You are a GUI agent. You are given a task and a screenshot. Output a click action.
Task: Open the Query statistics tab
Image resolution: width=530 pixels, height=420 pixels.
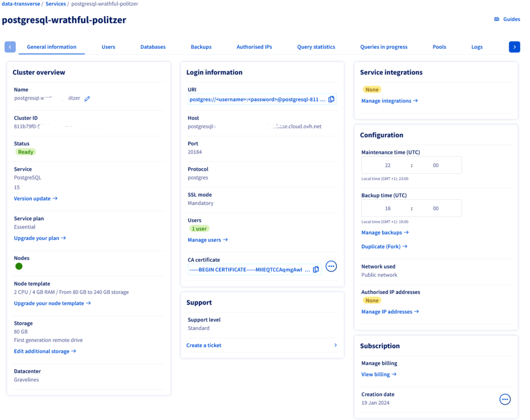(316, 47)
